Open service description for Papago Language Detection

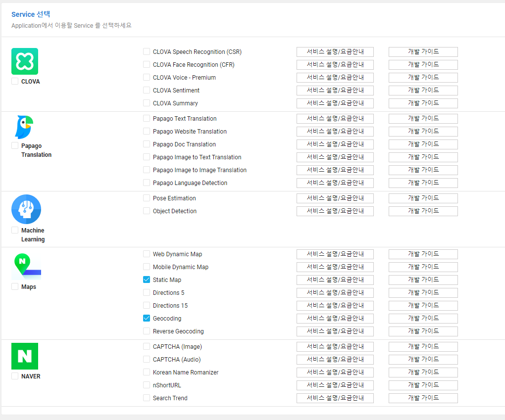click(335, 183)
